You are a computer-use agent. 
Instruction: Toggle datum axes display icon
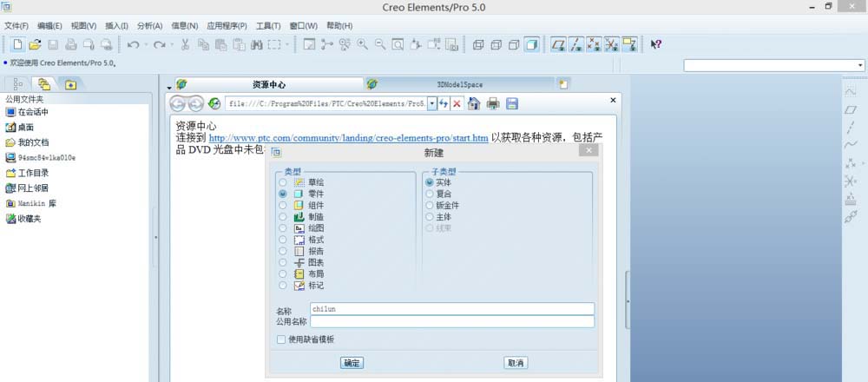[577, 45]
